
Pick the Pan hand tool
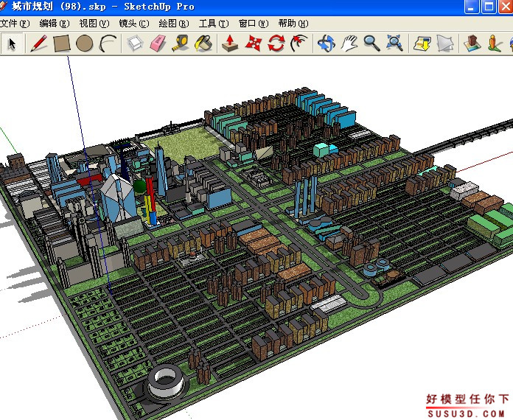point(349,43)
